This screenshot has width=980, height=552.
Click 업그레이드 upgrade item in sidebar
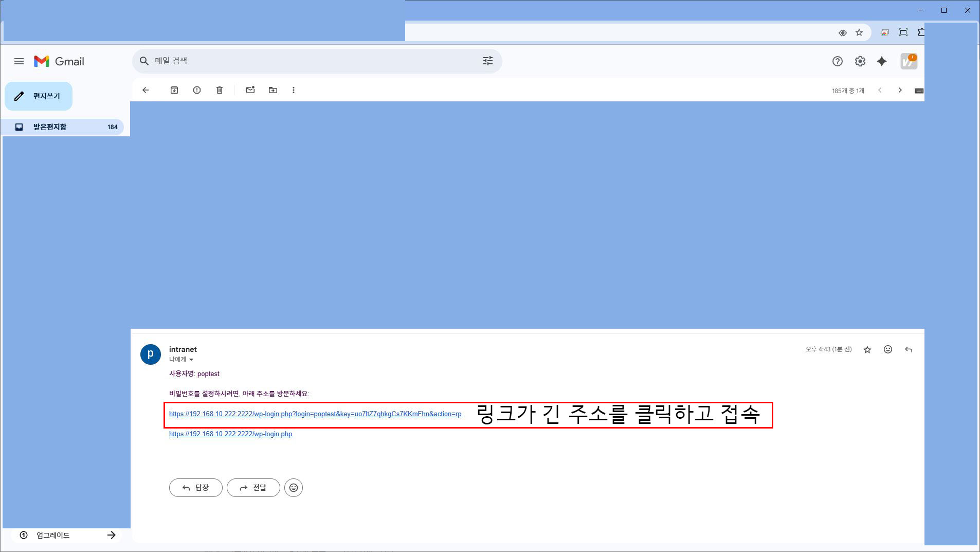point(53,535)
